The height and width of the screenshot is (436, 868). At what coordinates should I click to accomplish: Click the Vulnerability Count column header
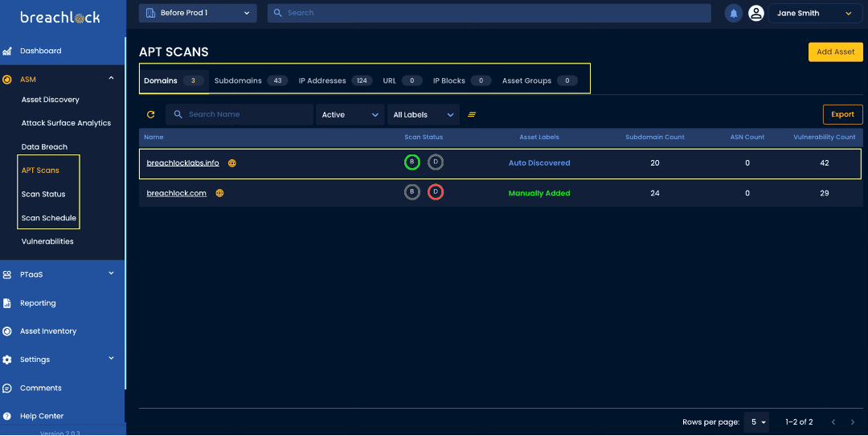tap(825, 138)
